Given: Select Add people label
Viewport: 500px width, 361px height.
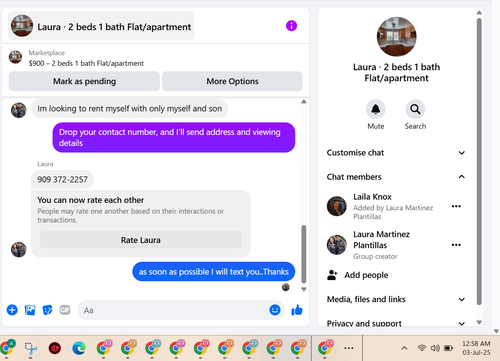Looking at the screenshot, I should (366, 275).
